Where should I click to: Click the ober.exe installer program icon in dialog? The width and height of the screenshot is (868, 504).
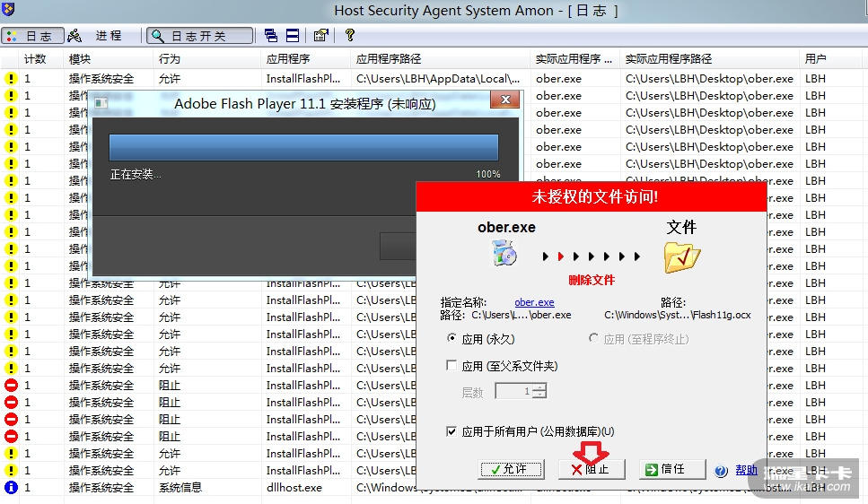pyautogui.click(x=504, y=253)
